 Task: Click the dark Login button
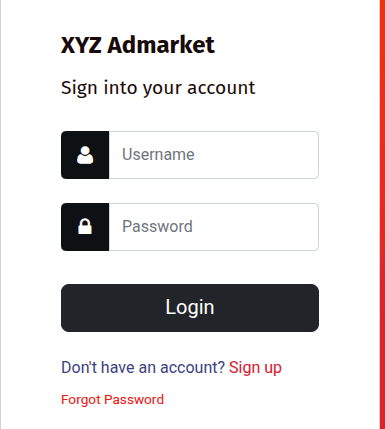190,308
